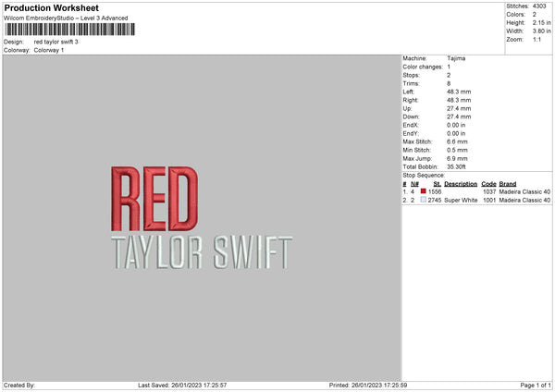Select the Zoom value 1:1
This screenshot has width=555, height=392.
pos(536,39)
